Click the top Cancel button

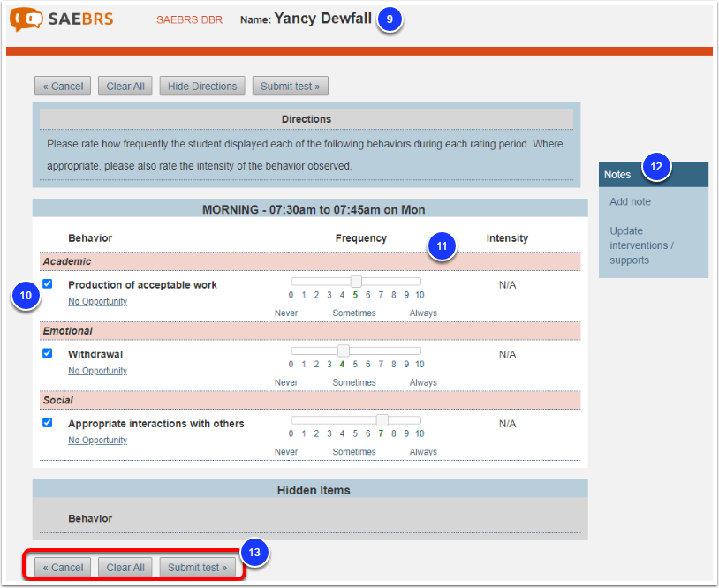point(63,87)
